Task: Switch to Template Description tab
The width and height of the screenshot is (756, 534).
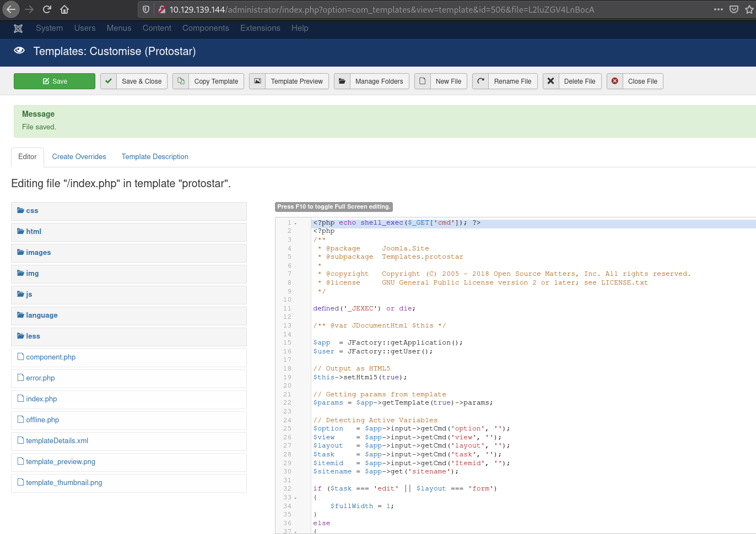Action: pyautogui.click(x=155, y=157)
